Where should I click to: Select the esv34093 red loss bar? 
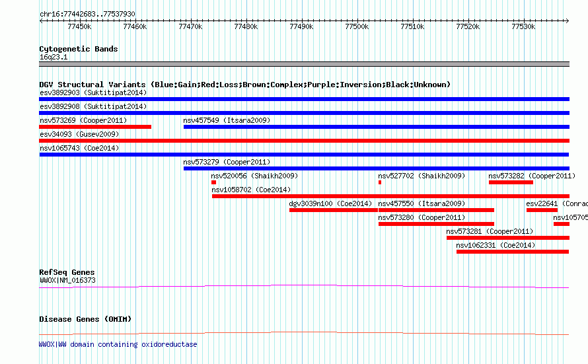[x=304, y=141]
